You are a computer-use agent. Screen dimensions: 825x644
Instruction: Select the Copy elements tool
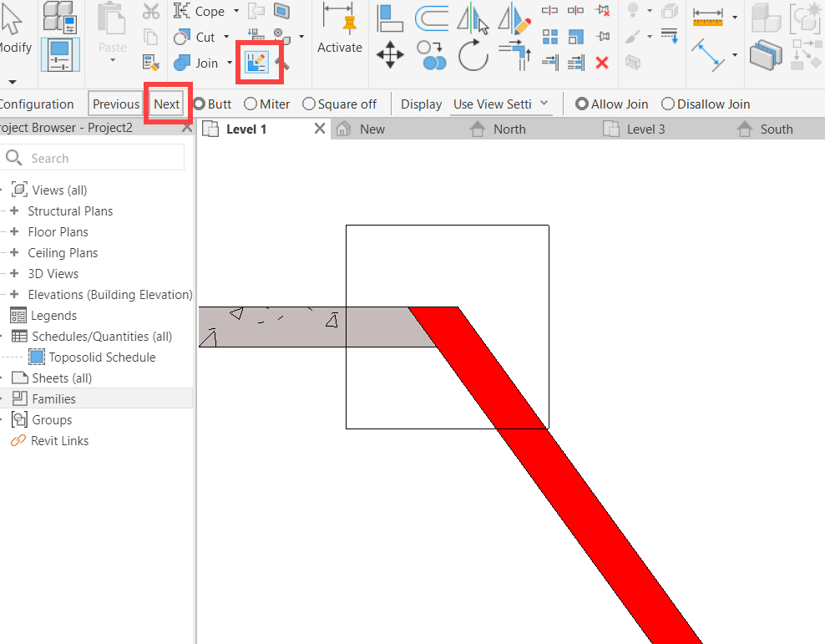click(x=432, y=55)
